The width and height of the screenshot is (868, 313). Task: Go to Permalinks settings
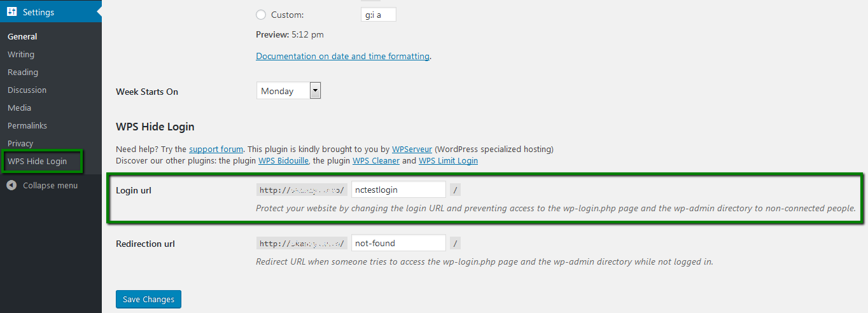tap(27, 125)
